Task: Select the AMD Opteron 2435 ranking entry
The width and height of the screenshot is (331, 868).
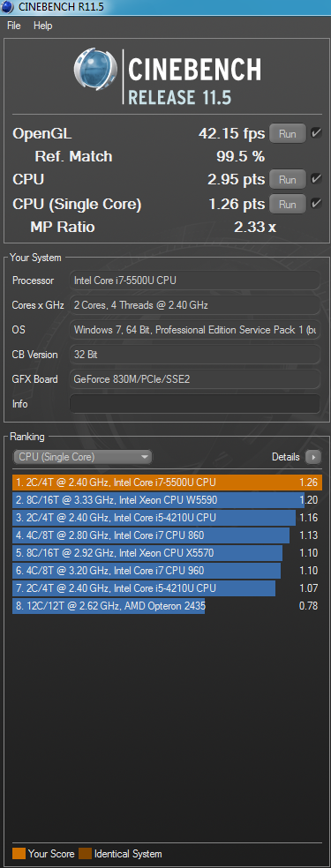Action: 167,606
